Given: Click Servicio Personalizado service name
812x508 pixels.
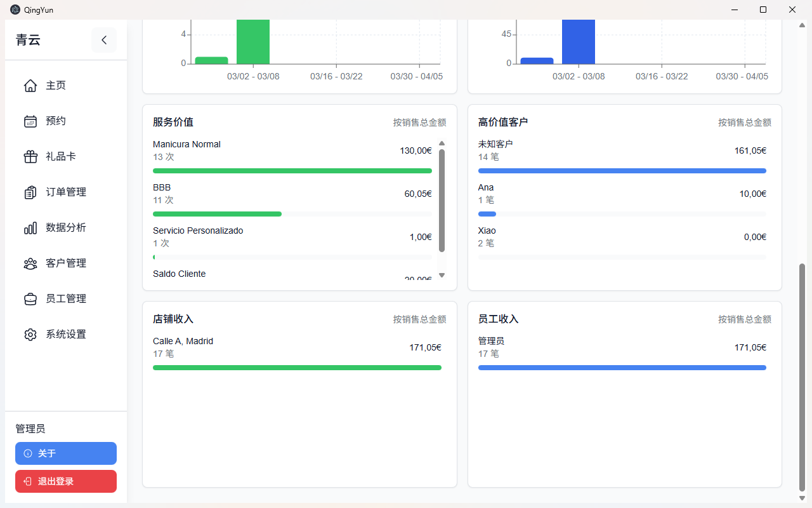Looking at the screenshot, I should point(198,231).
